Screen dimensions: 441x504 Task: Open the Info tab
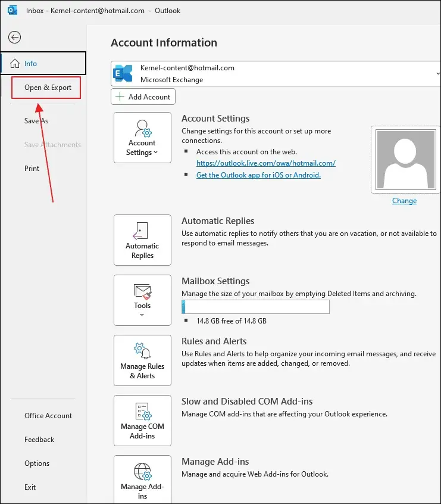(43, 63)
